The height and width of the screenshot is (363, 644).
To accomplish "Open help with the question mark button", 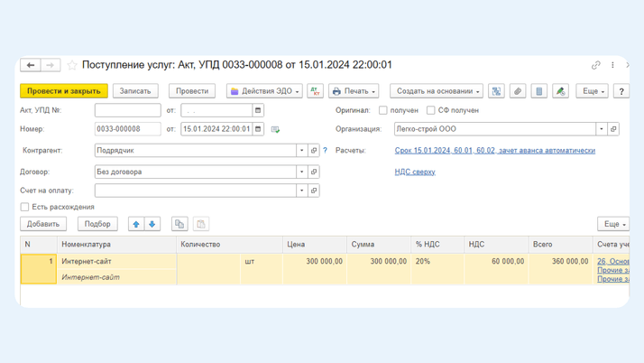I will point(621,91).
